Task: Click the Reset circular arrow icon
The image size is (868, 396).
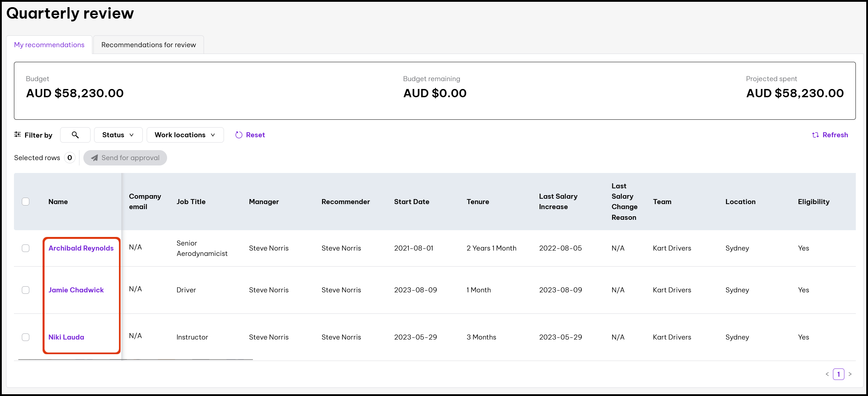Action: coord(239,135)
